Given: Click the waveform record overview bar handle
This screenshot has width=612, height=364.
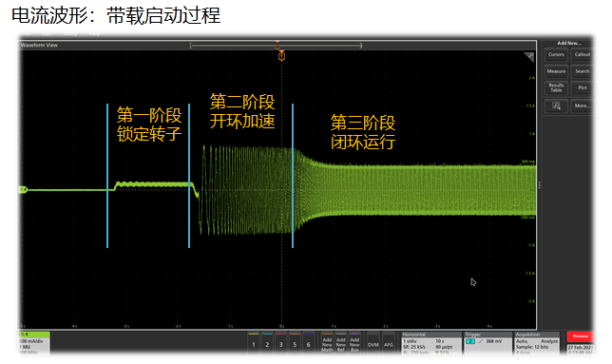Looking at the screenshot, I should pos(277,46).
